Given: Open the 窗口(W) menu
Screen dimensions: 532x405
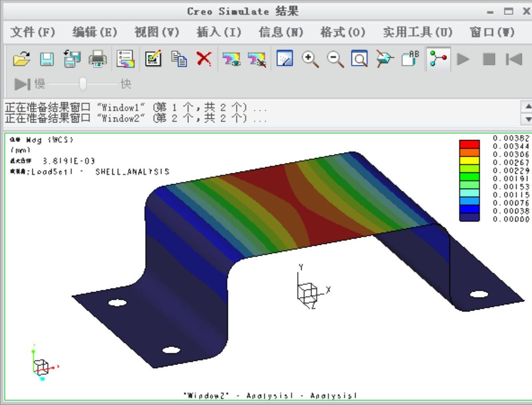Looking at the screenshot, I should tap(492, 32).
